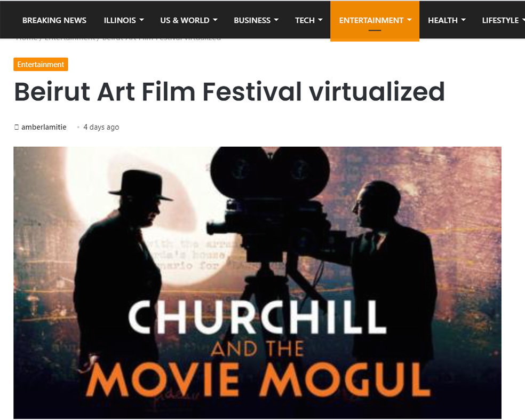This screenshot has height=420, width=525.
Task: Expand the Business dropdown arrow
Action: (276, 20)
